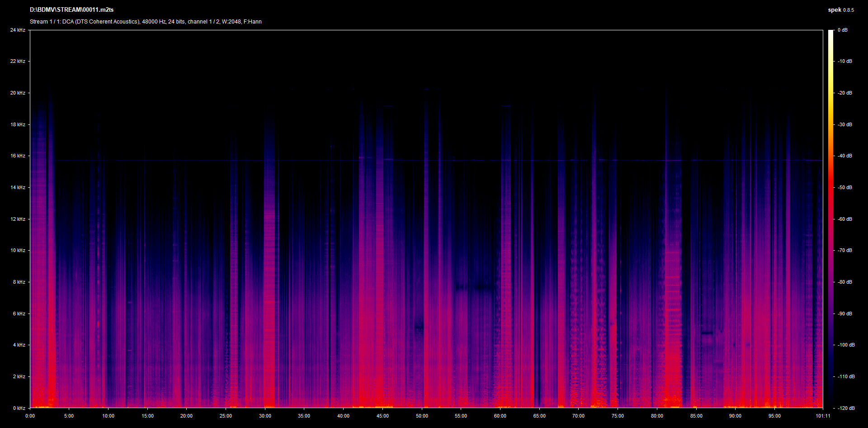Click the spek 0.8.5 version label
The width and height of the screenshot is (868, 428).
click(x=840, y=10)
